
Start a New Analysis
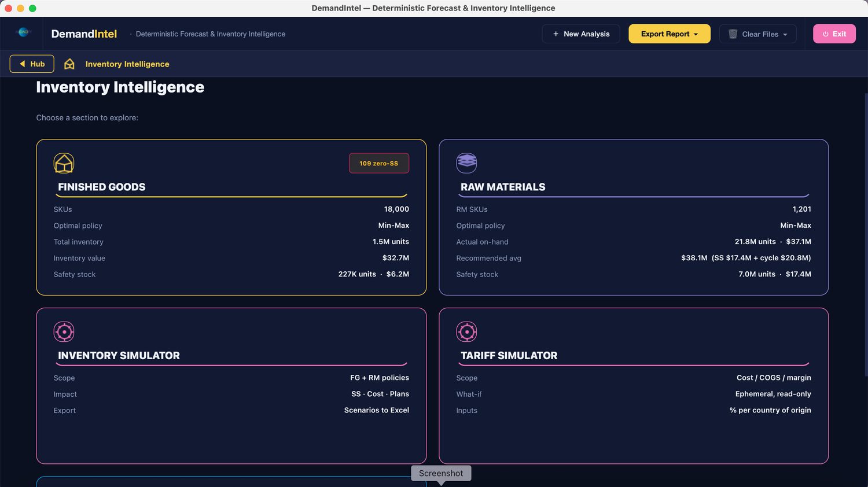[x=580, y=34]
